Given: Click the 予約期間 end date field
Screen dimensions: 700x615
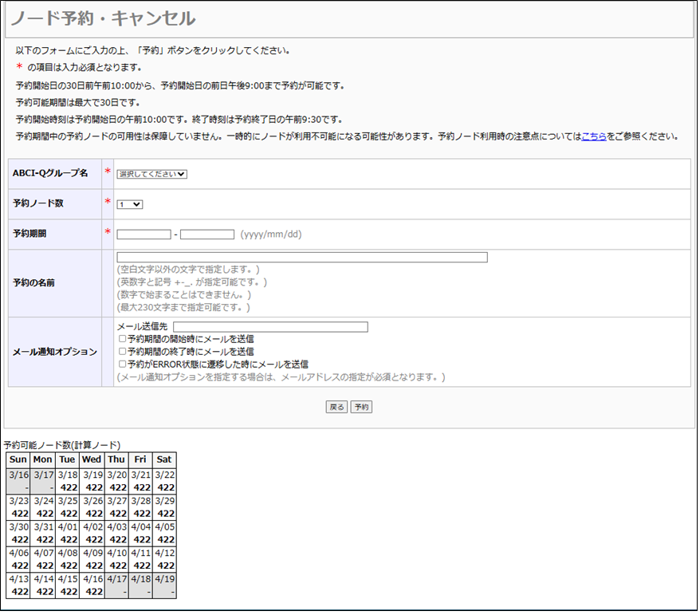Looking at the screenshot, I should coord(206,235).
